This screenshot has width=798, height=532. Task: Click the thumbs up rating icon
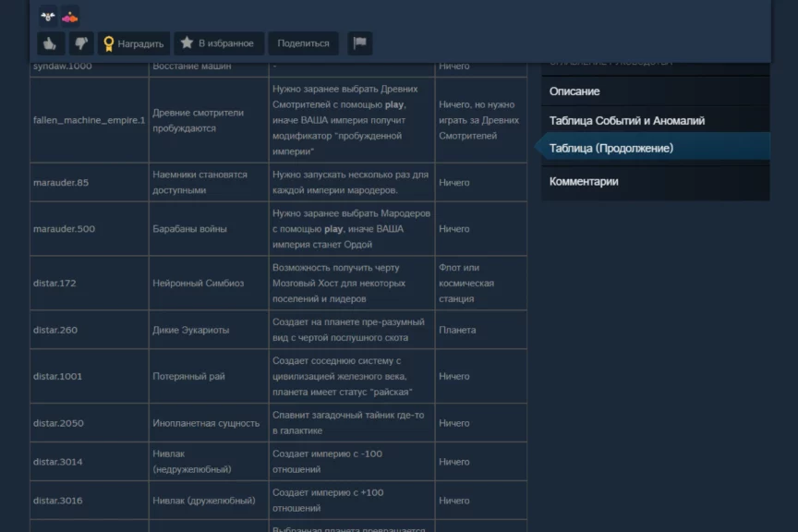click(x=51, y=43)
